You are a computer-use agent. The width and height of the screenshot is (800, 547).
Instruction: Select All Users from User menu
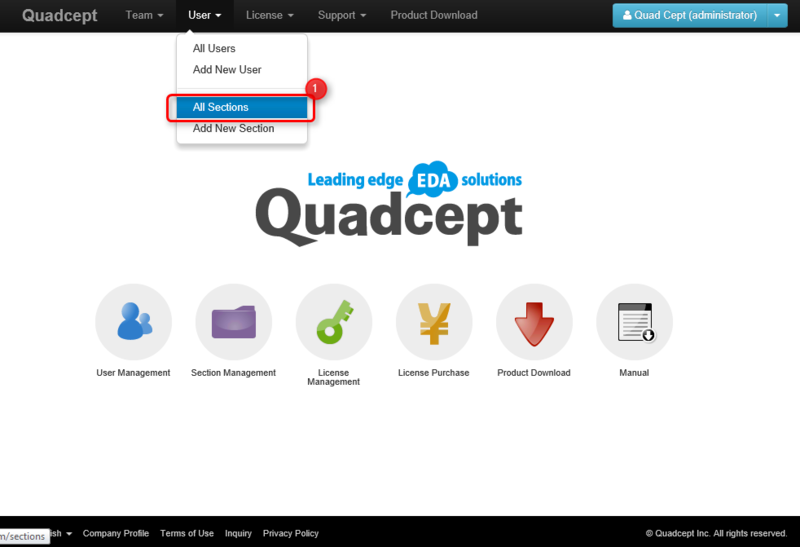(242, 48)
